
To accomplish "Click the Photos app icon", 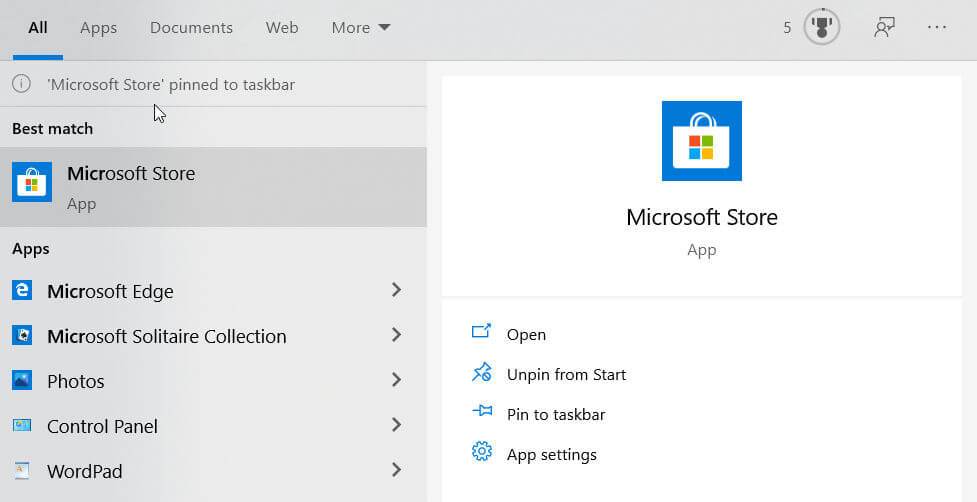I will click(x=22, y=380).
